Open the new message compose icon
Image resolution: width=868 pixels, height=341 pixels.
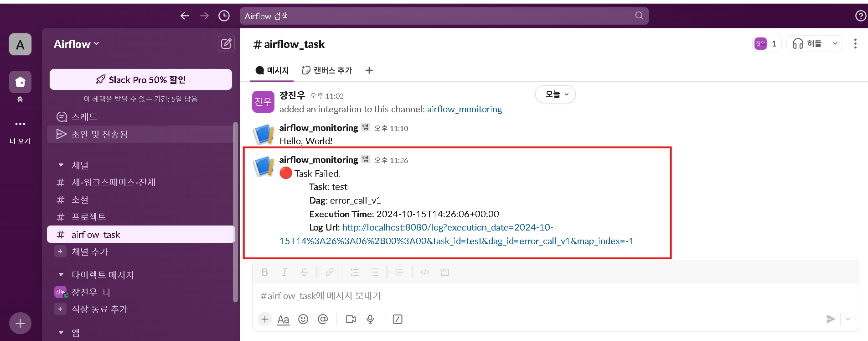coord(226,44)
